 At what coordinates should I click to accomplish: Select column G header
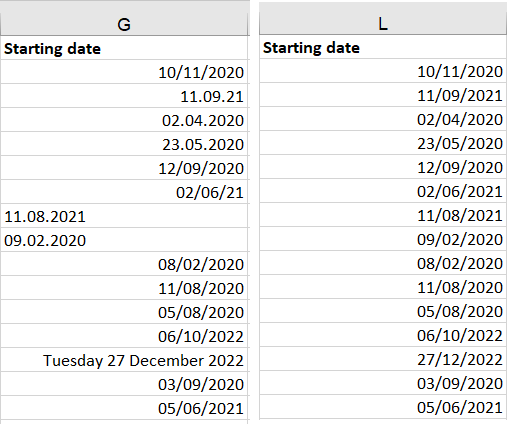coord(124,24)
